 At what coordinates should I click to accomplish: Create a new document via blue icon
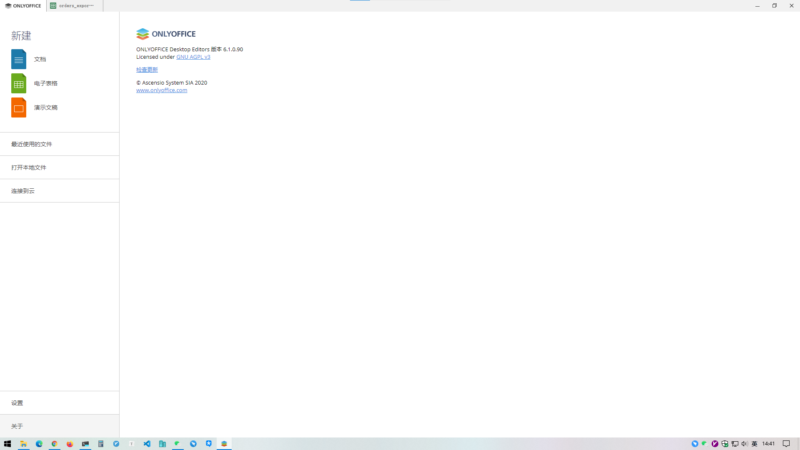click(x=19, y=59)
